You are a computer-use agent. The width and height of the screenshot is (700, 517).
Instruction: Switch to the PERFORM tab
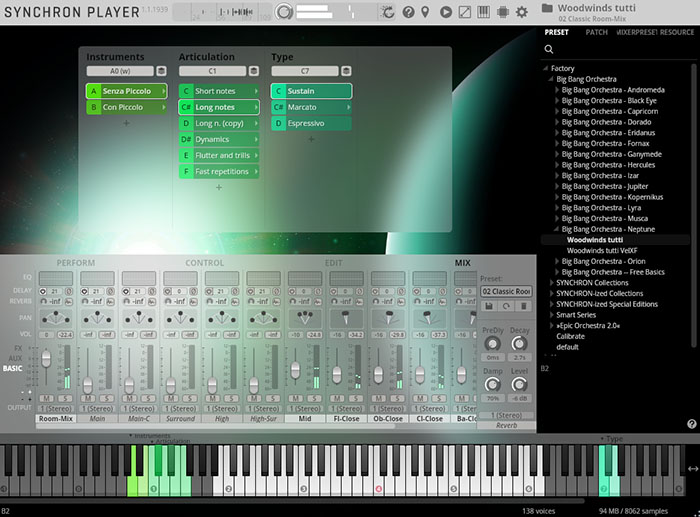click(75, 263)
